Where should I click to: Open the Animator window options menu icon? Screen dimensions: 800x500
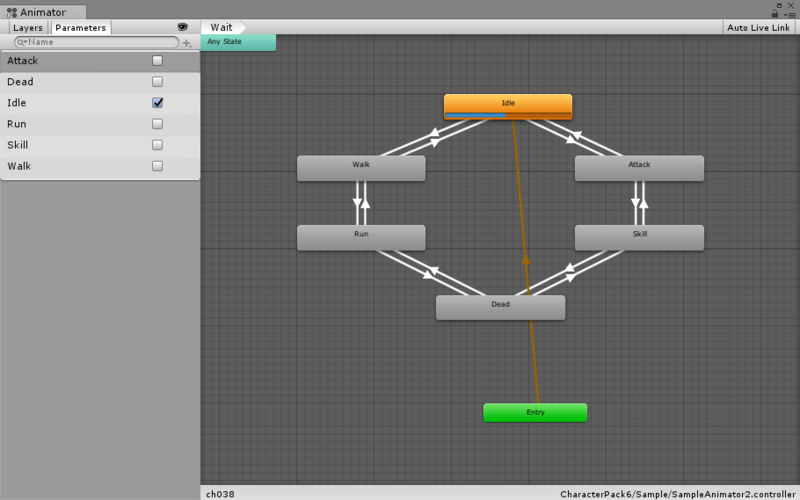[789, 15]
